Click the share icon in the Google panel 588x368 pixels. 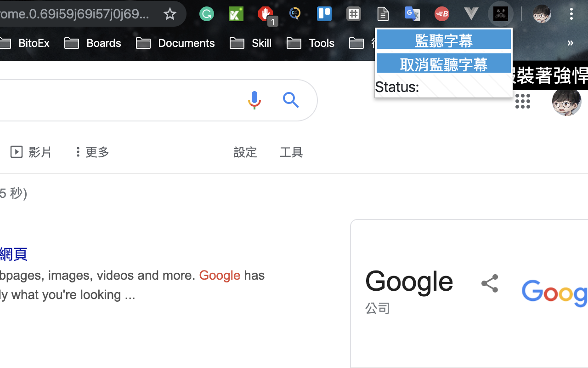coord(489,283)
